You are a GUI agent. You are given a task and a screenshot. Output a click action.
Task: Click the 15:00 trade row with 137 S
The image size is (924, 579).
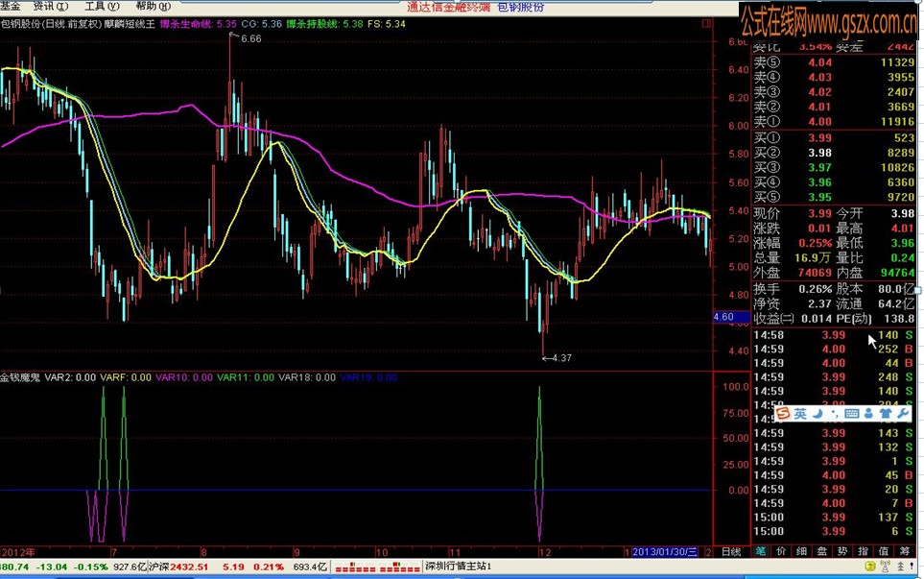833,518
